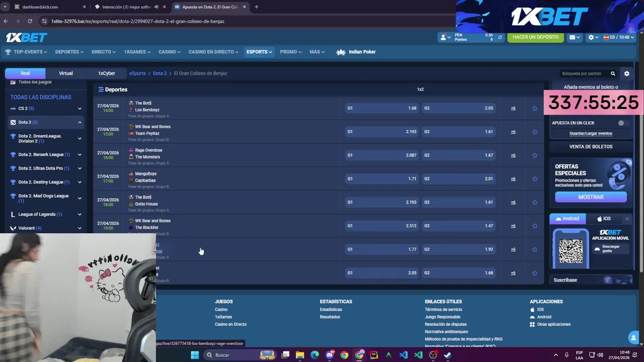Star the WK Bear and Bones vs The Blacklist match
The width and height of the screenshot is (644, 362).
(x=534, y=226)
